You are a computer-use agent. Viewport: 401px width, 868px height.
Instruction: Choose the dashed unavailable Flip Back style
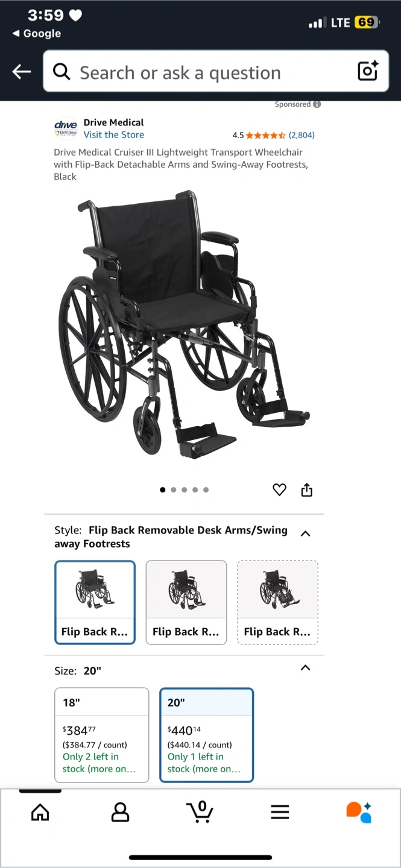277,602
